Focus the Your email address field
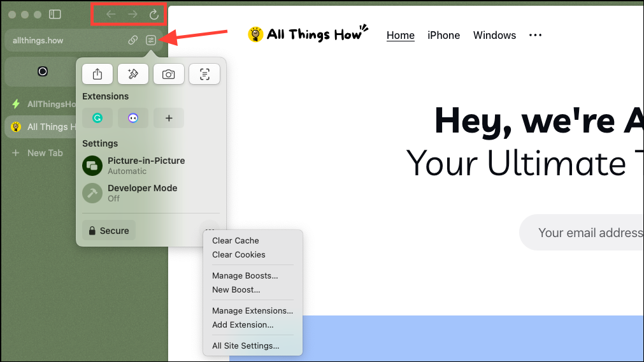The image size is (644, 362). pyautogui.click(x=582, y=233)
